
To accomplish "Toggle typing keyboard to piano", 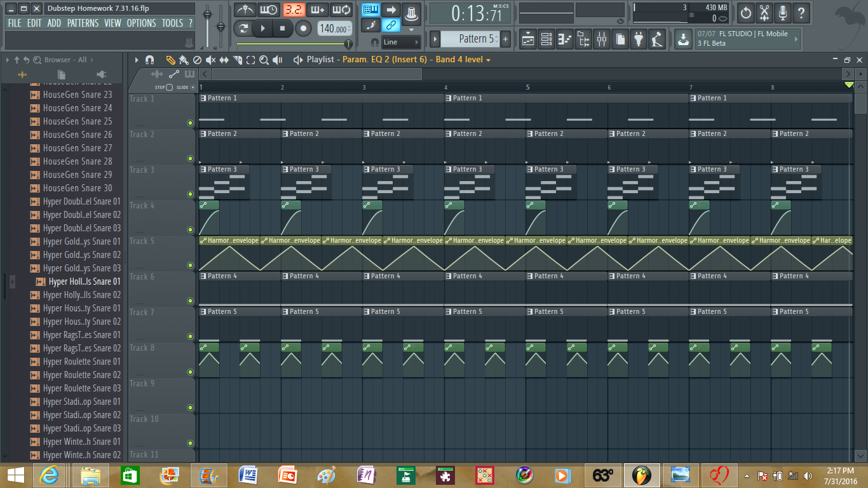I will point(371,10).
